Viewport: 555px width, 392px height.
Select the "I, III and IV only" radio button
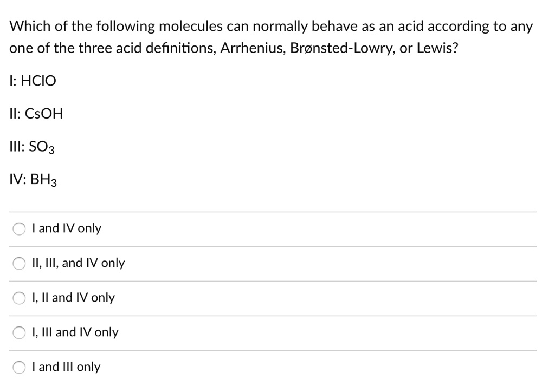(19, 332)
